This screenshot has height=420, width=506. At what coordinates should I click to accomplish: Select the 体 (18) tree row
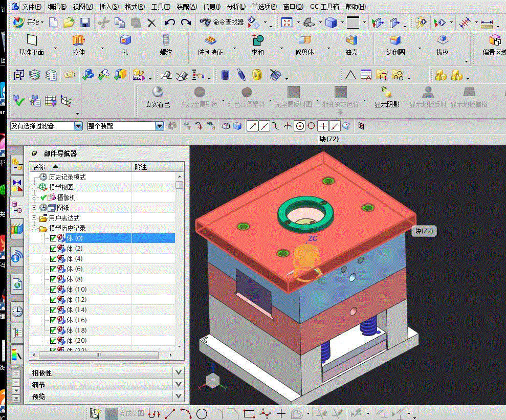(x=102, y=330)
